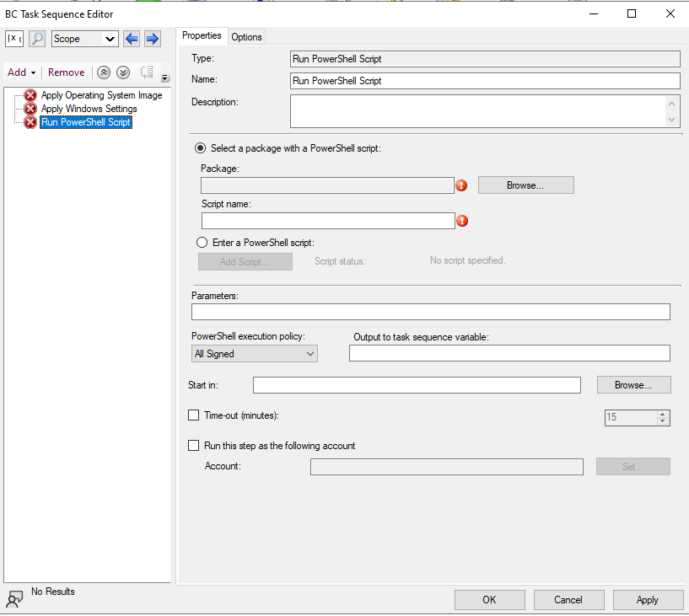Screen dimensions: 689x616
Task: Click the error icon beside Run PowerShell Script
Action: 30,122
